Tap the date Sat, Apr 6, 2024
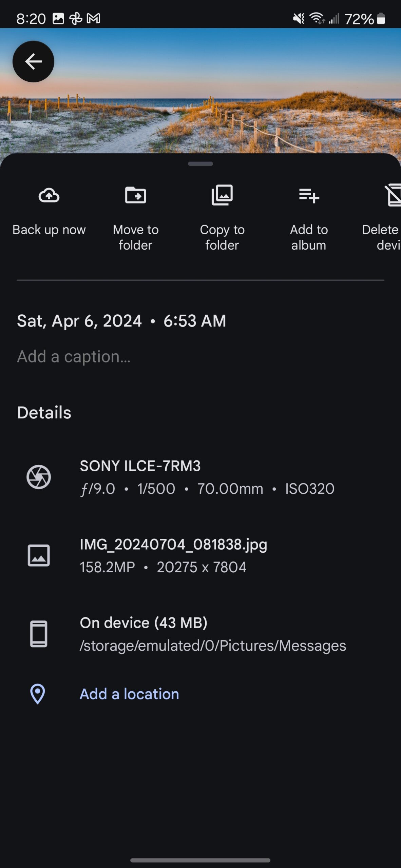Screen dimensions: 401x868 click(x=79, y=321)
